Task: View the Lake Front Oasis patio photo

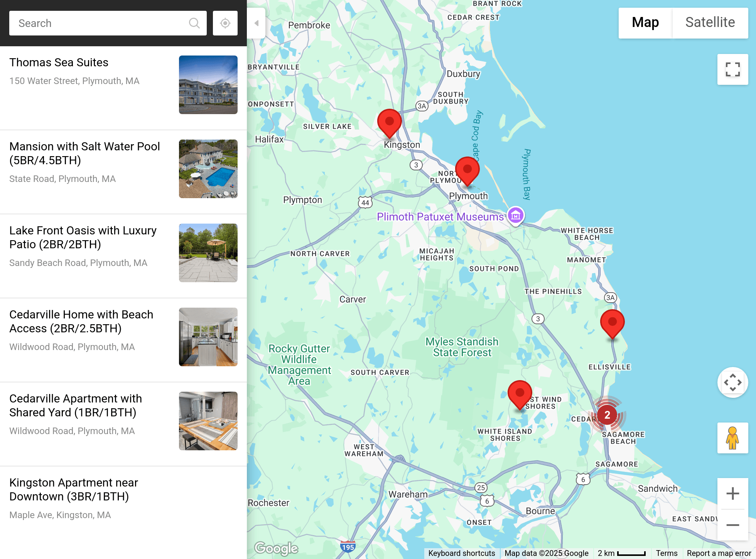Action: coord(208,253)
